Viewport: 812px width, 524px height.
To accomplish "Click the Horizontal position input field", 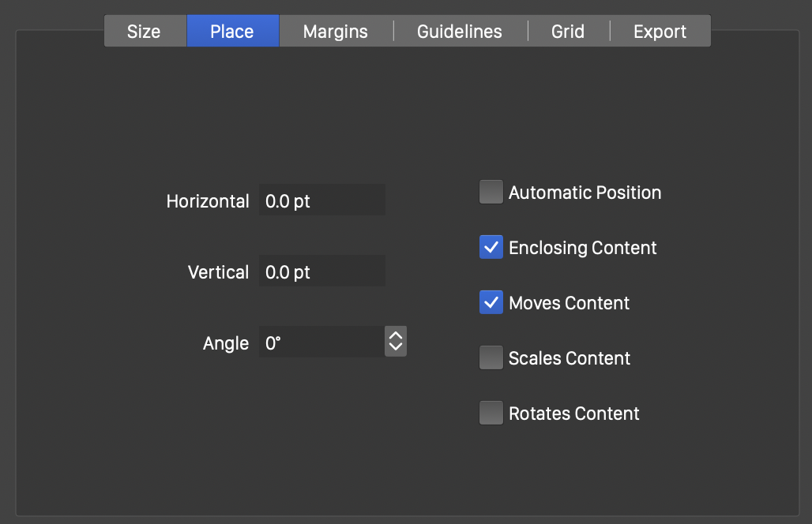I will point(322,200).
